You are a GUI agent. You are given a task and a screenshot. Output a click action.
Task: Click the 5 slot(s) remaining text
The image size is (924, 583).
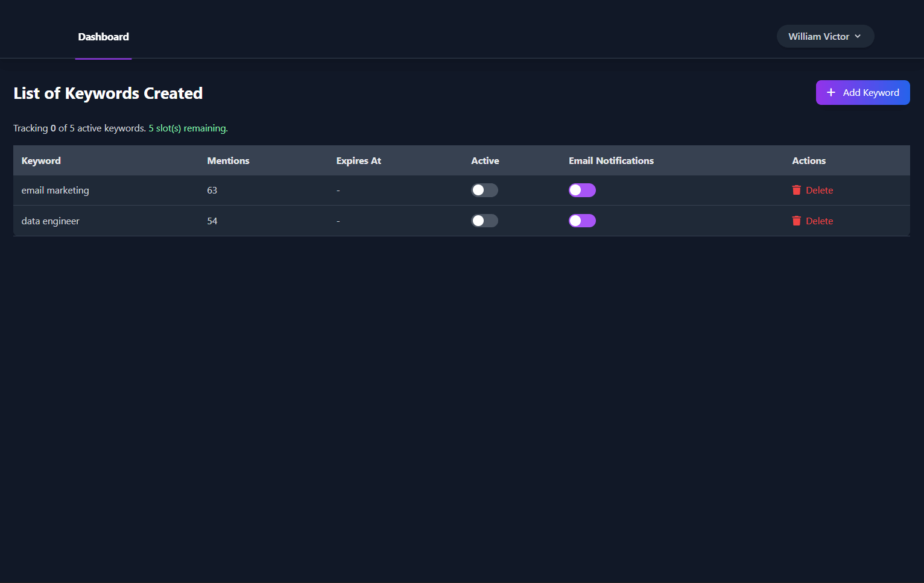point(188,128)
